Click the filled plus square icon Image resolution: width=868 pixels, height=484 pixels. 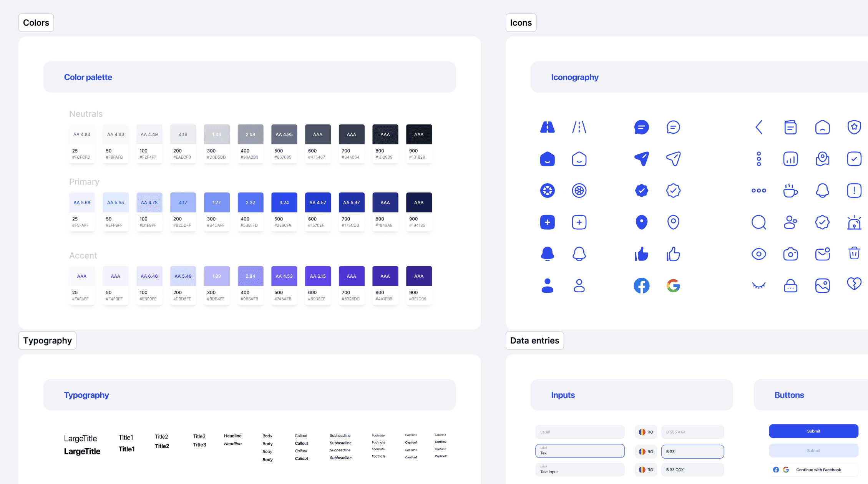click(x=547, y=222)
